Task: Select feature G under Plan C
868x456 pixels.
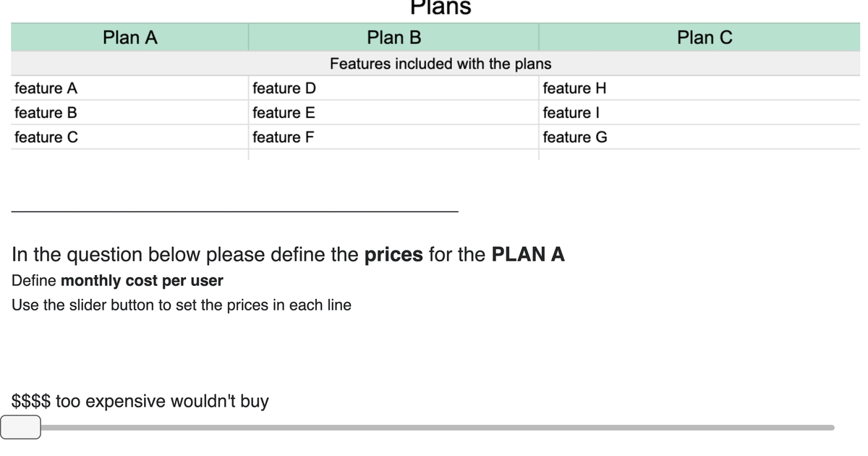Action: click(x=574, y=137)
